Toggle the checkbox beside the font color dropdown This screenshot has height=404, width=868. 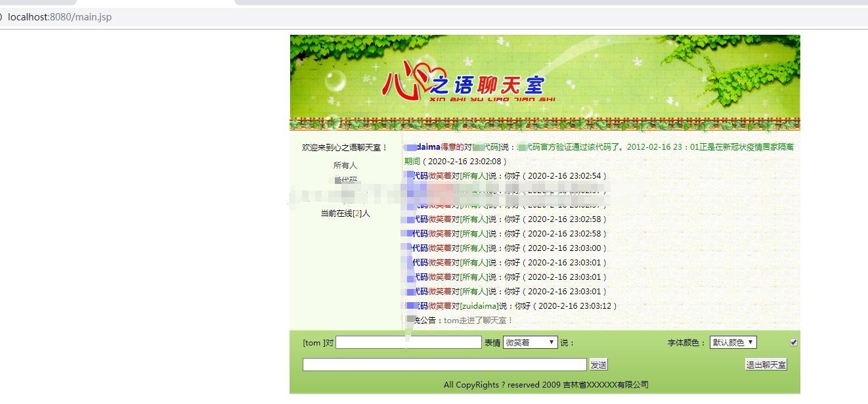point(794,342)
